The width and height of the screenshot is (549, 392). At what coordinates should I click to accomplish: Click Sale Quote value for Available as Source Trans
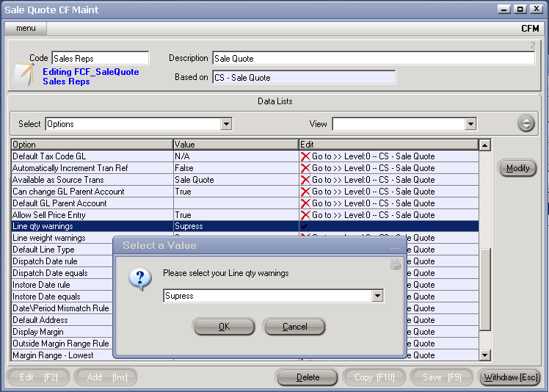[x=236, y=180]
